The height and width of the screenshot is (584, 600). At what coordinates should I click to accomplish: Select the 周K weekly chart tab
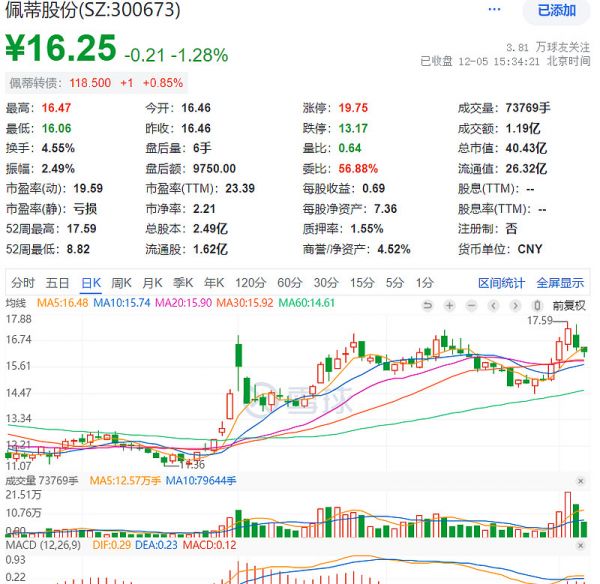point(122,283)
